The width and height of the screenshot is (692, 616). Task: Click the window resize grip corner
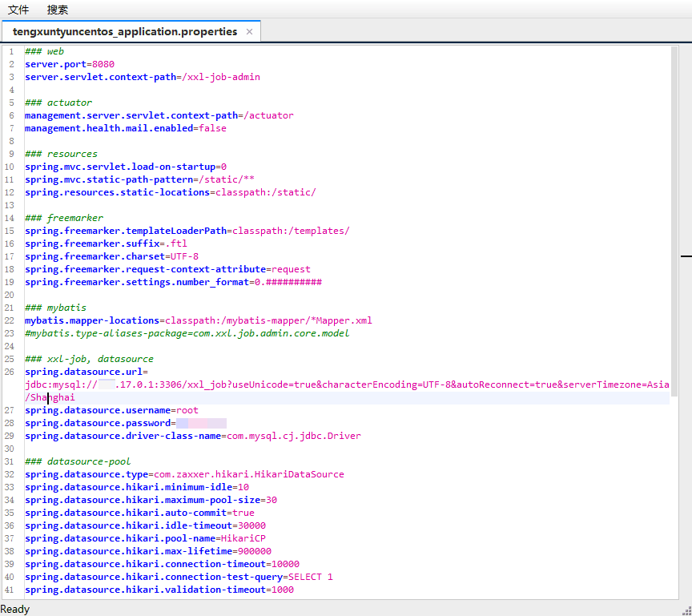(686, 610)
